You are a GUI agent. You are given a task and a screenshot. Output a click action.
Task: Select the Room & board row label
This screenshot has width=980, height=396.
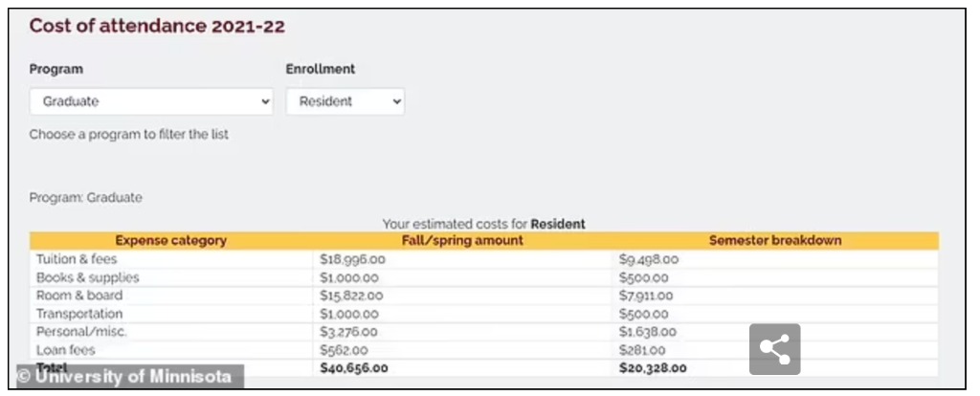pyautogui.click(x=79, y=296)
